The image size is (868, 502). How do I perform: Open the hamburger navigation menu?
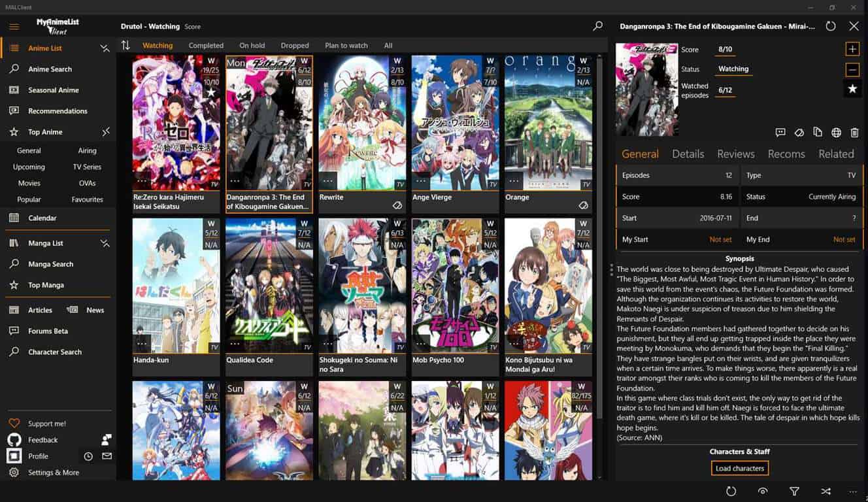coord(14,27)
